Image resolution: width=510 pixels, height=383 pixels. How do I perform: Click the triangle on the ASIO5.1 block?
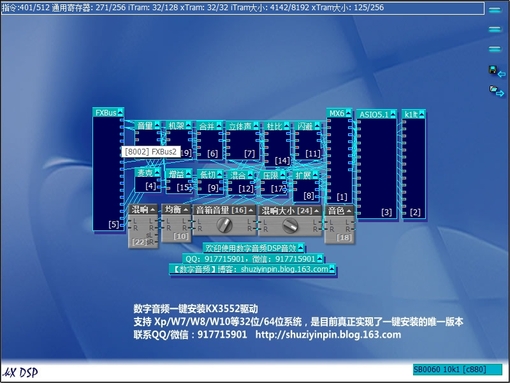point(393,115)
